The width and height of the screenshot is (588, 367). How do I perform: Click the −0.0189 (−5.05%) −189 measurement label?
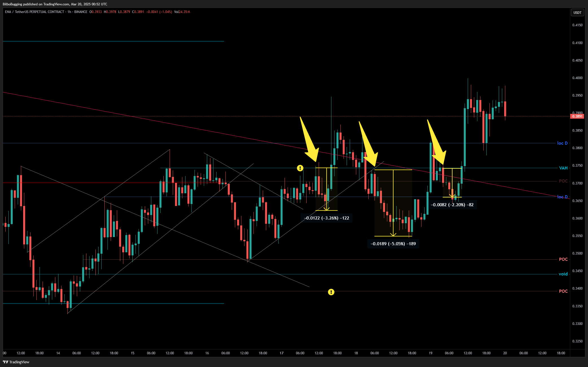(x=393, y=244)
